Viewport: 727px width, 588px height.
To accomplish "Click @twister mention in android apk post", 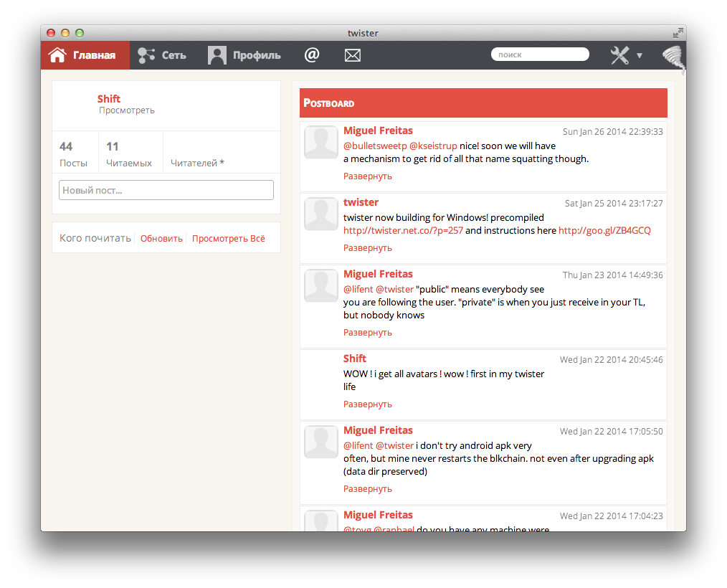I will tap(394, 445).
